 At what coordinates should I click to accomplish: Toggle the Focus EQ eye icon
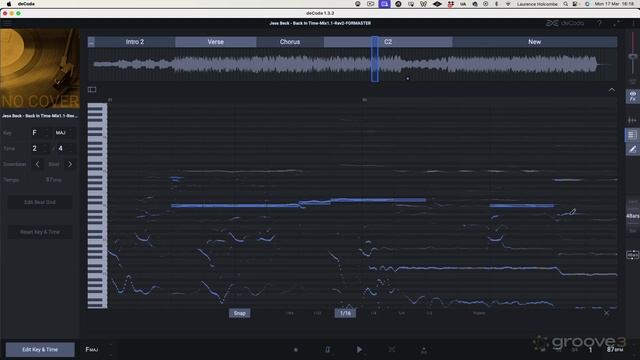pyautogui.click(x=632, y=96)
